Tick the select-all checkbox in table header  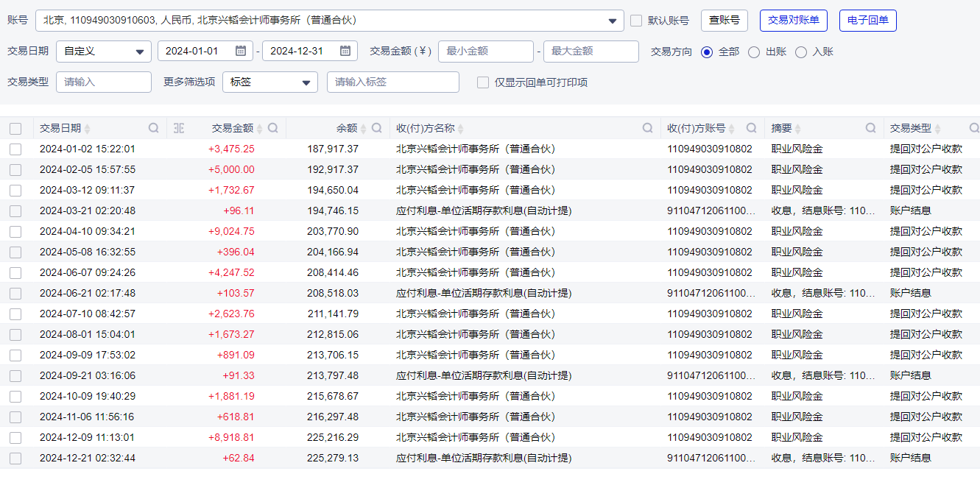coord(15,129)
